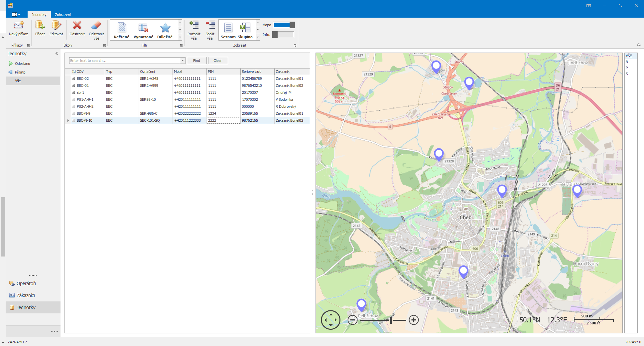Image resolution: width=644 pixels, height=346 pixels.
Task: Click the Odstranit delete icon
Action: click(77, 30)
